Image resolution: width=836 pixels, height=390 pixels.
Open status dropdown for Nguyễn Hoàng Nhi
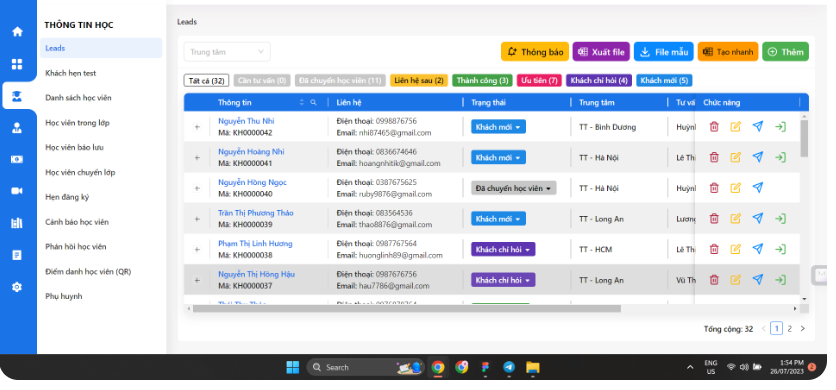[x=498, y=157]
